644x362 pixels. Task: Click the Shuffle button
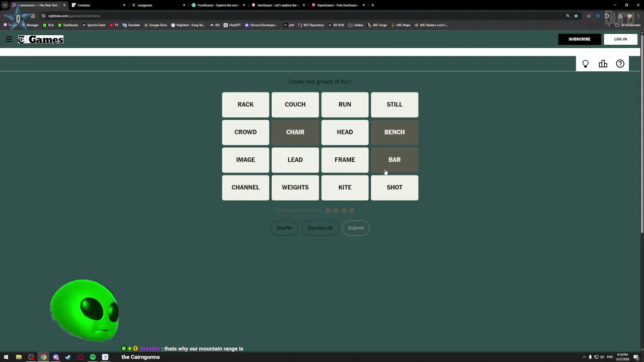coord(284,228)
